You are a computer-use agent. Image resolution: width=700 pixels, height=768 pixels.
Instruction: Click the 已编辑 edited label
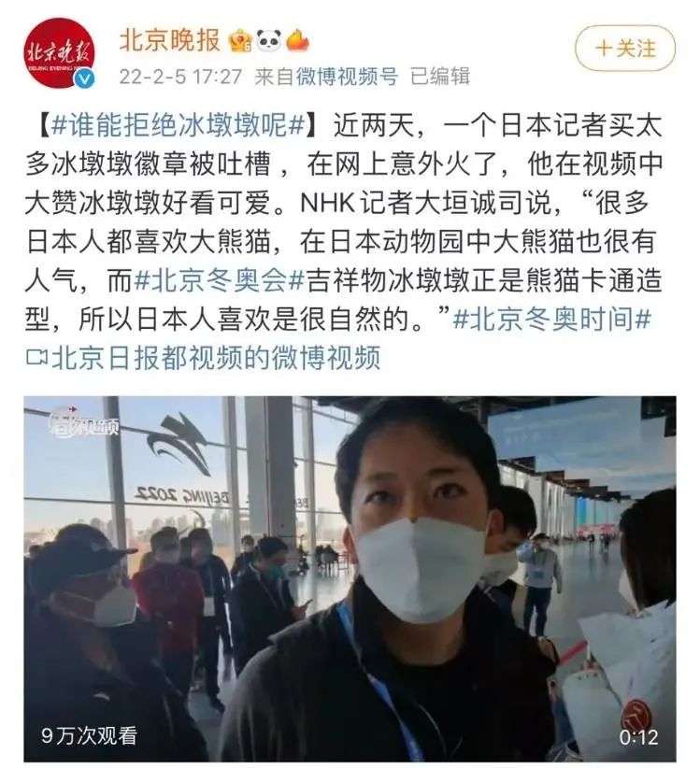439,77
